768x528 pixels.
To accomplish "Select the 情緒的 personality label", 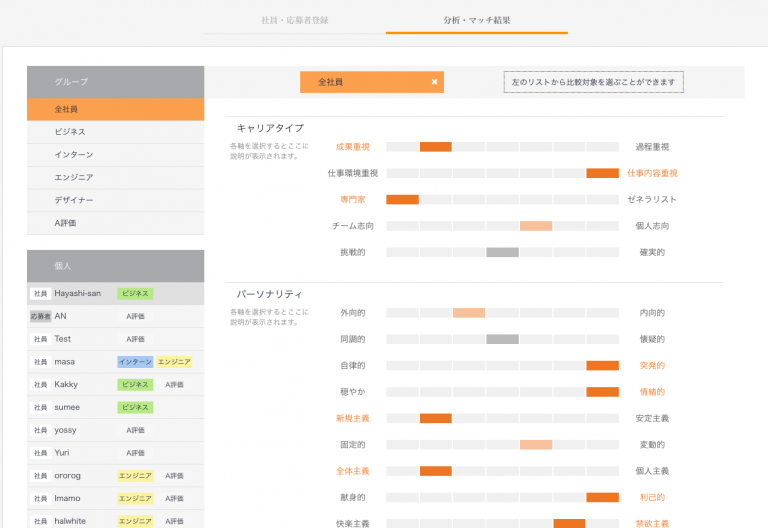I will point(652,392).
